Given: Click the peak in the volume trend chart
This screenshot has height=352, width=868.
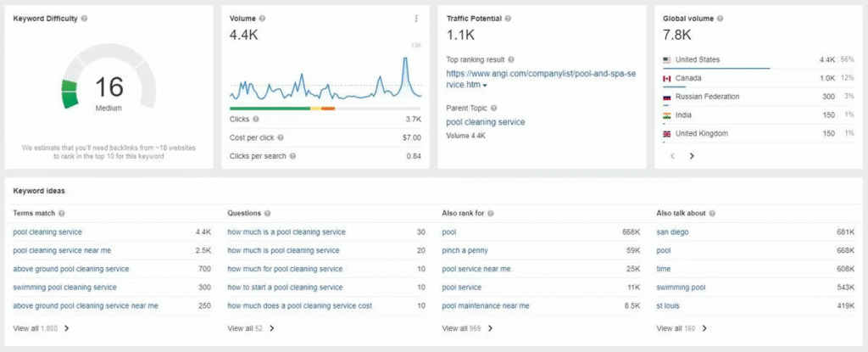Looking at the screenshot, I should 405,59.
